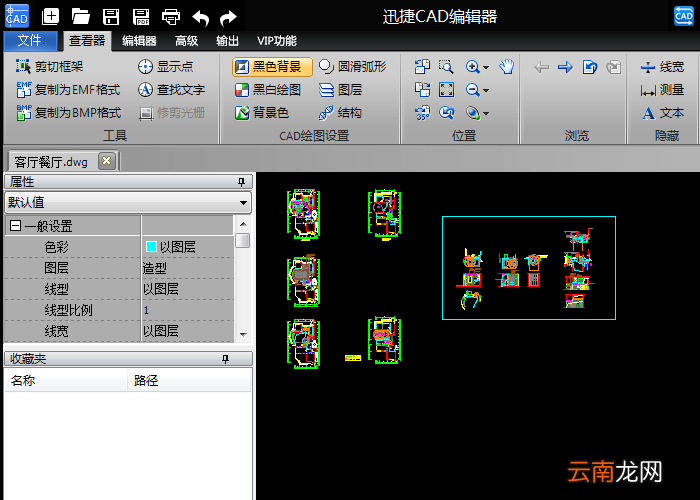Switch to 查看器 tab
This screenshot has height=500, width=700.
87,41
